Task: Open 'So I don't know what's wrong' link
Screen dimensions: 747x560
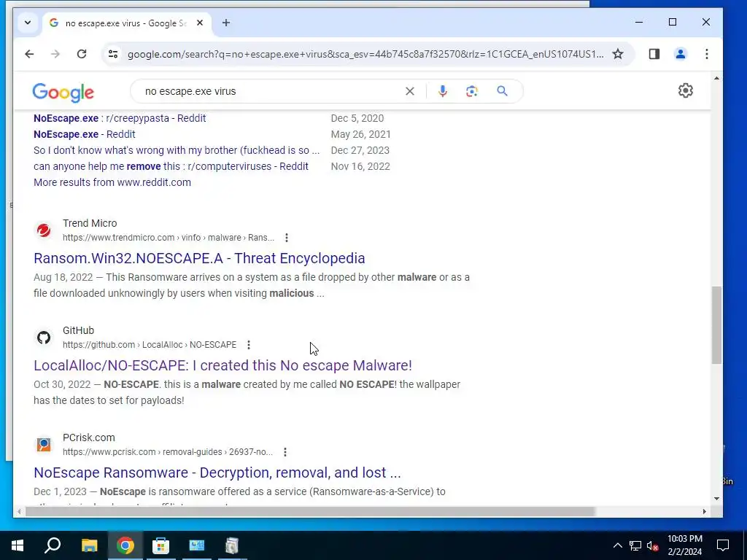Action: pyautogui.click(x=177, y=150)
